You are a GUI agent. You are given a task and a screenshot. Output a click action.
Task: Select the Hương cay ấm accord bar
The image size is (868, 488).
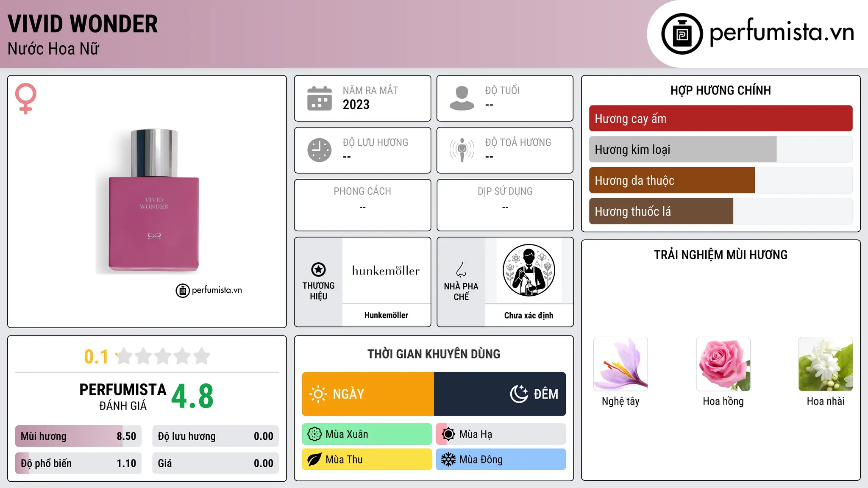[721, 119]
